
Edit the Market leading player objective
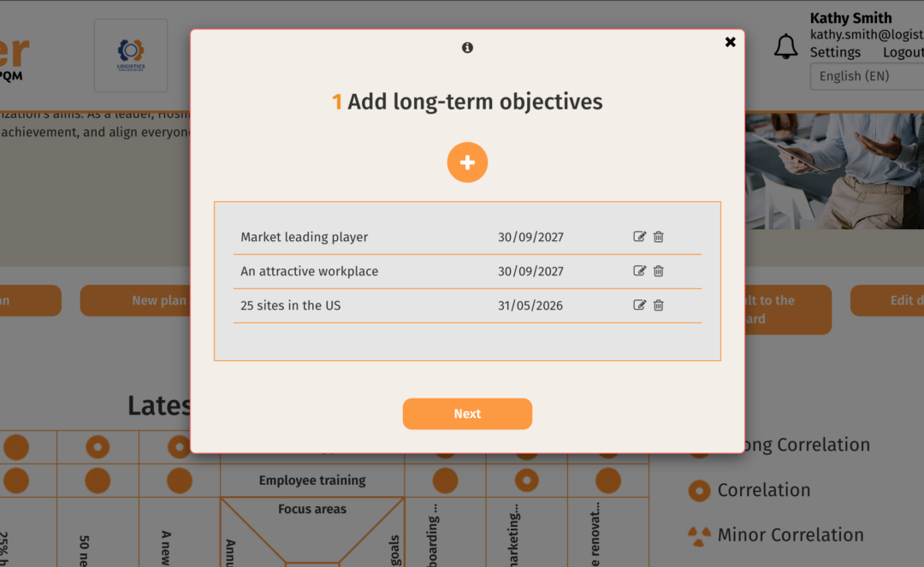(639, 237)
